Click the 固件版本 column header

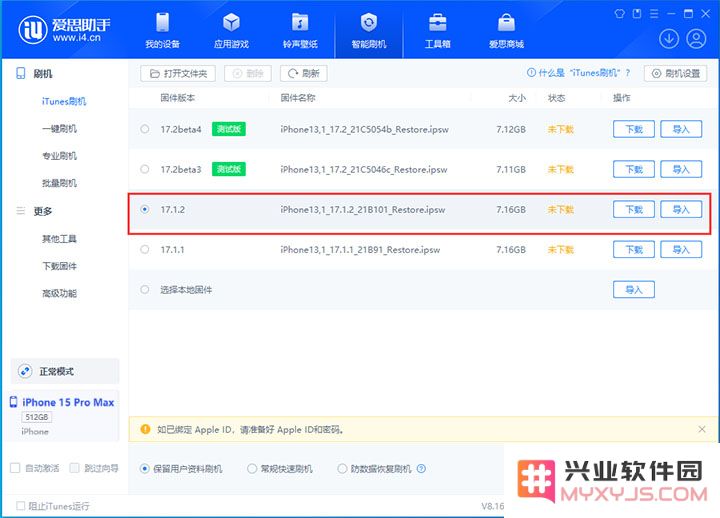coord(177,98)
